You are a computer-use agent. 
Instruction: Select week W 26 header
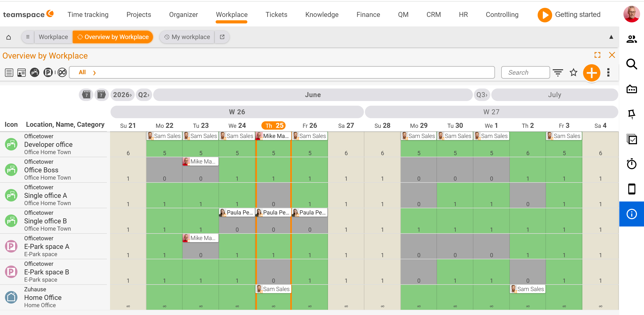tap(237, 112)
